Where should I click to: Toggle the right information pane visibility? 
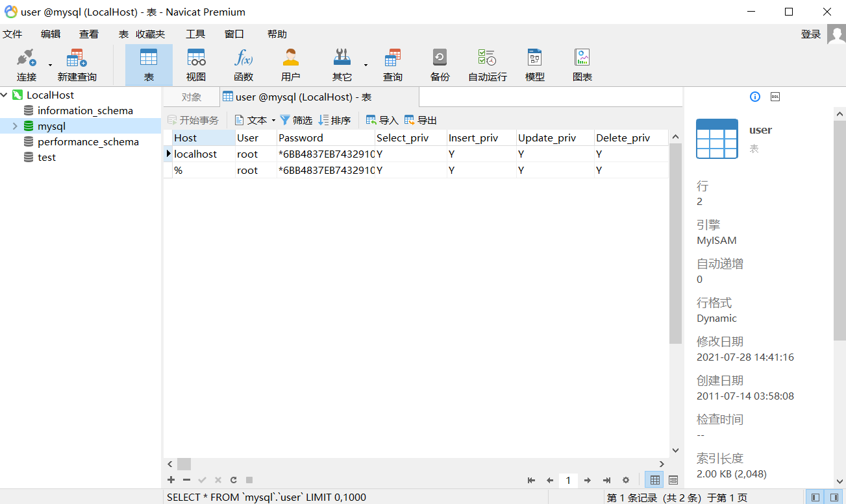[834, 498]
